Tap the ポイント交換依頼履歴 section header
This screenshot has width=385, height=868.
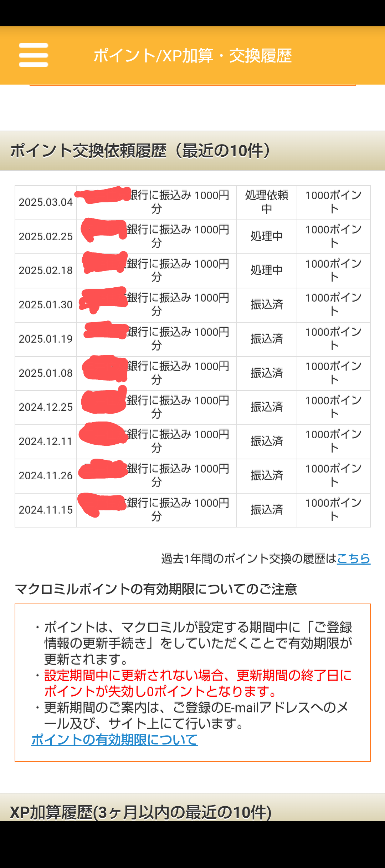[192, 151]
